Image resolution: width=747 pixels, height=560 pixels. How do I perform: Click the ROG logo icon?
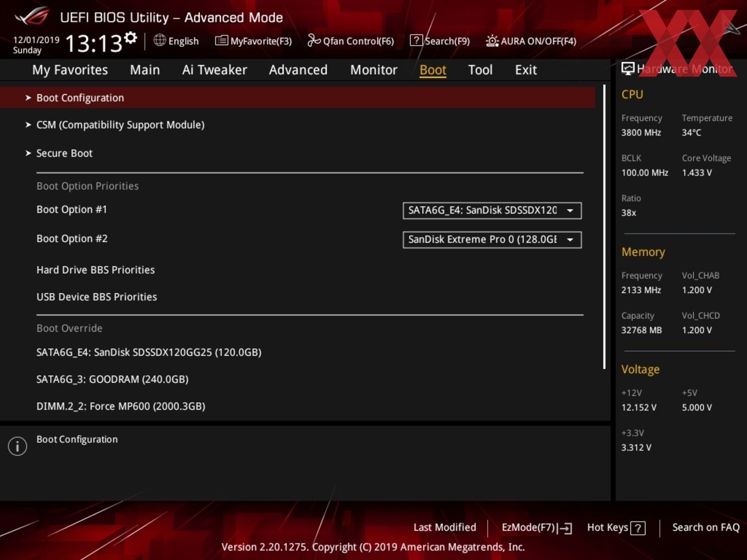pyautogui.click(x=32, y=16)
